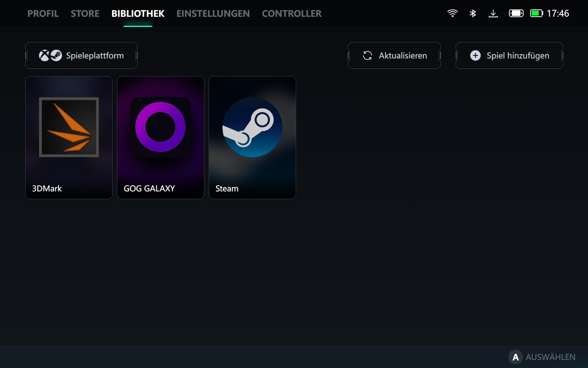
Task: Open the downloads arrow icon
Action: click(493, 13)
